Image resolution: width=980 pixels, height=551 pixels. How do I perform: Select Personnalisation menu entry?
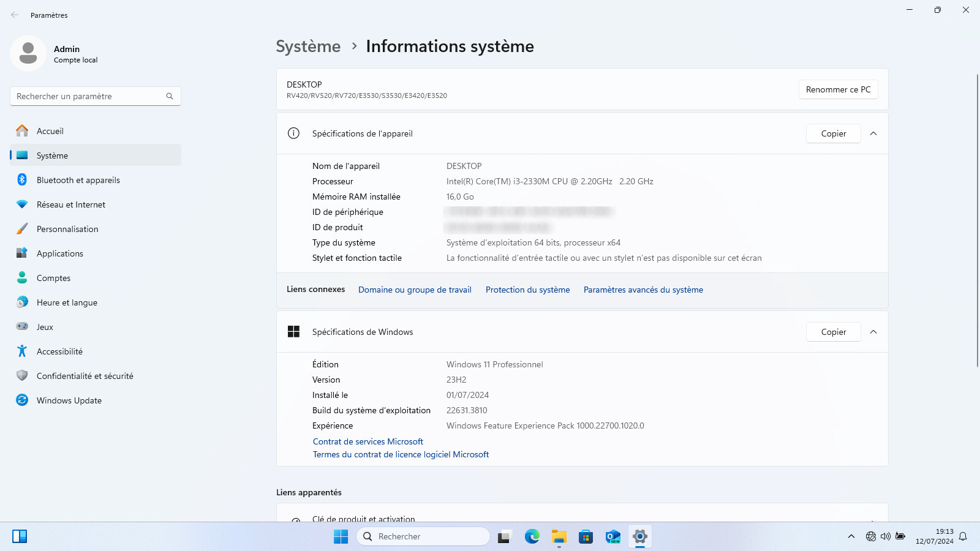pos(96,229)
